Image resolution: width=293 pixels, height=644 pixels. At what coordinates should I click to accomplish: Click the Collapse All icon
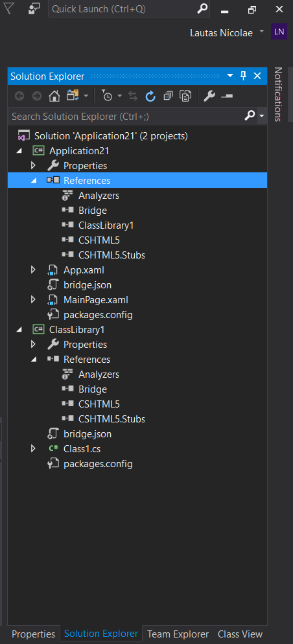pyautogui.click(x=168, y=96)
